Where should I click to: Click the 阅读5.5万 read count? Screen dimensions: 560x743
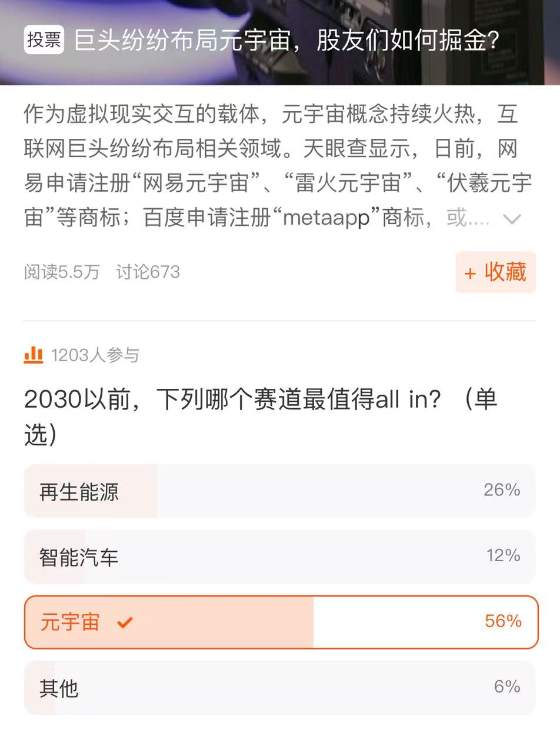(62, 272)
